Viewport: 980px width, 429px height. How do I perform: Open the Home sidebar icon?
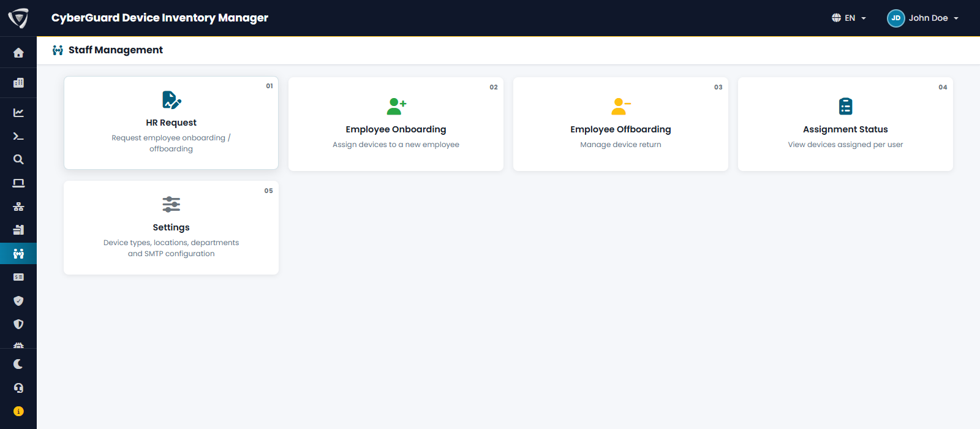(x=18, y=53)
